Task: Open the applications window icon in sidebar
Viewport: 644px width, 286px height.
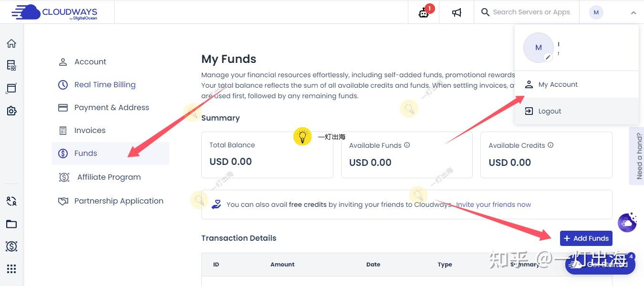Action: coord(11,88)
